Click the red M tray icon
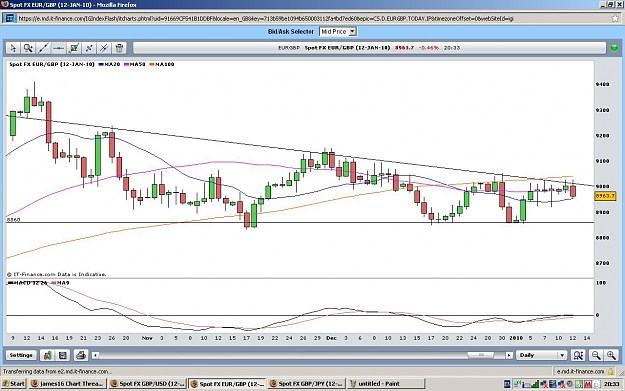The image size is (625, 391). tap(588, 384)
